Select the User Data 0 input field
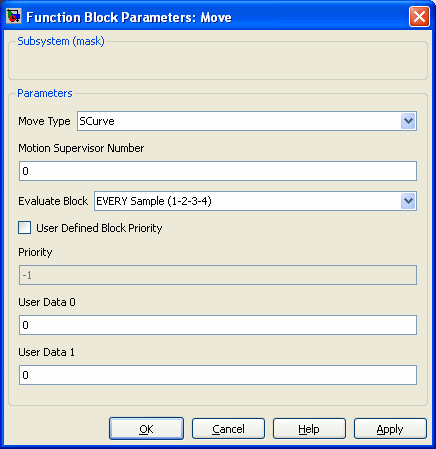 [218, 325]
